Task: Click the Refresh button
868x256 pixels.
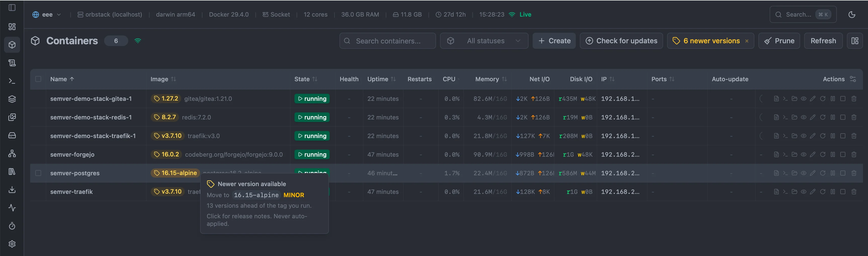Action: pos(823,41)
